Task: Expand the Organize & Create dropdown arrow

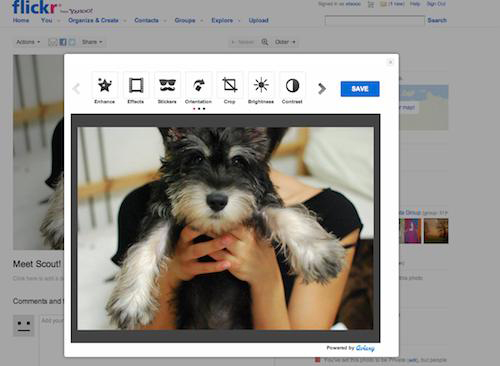Action: [125, 21]
